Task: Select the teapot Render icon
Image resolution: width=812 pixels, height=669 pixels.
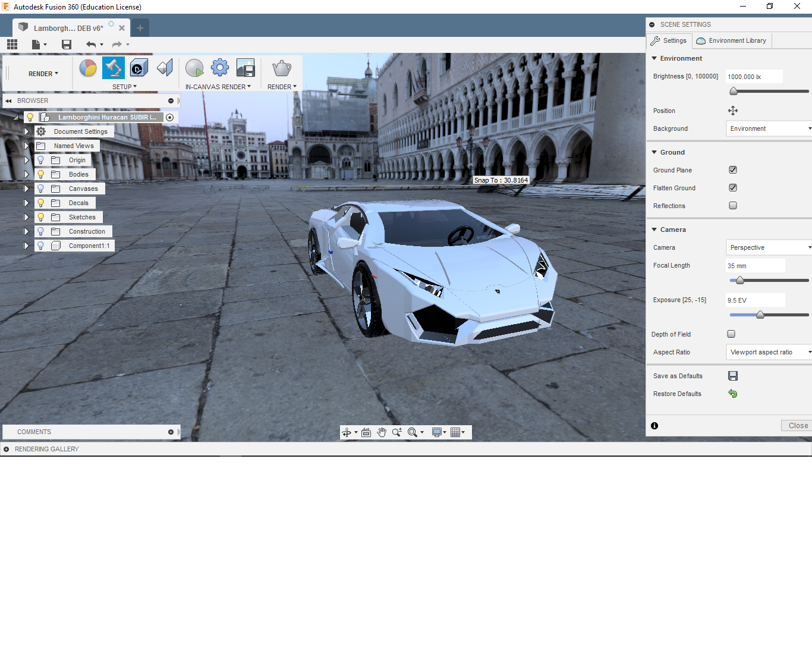Action: point(282,68)
